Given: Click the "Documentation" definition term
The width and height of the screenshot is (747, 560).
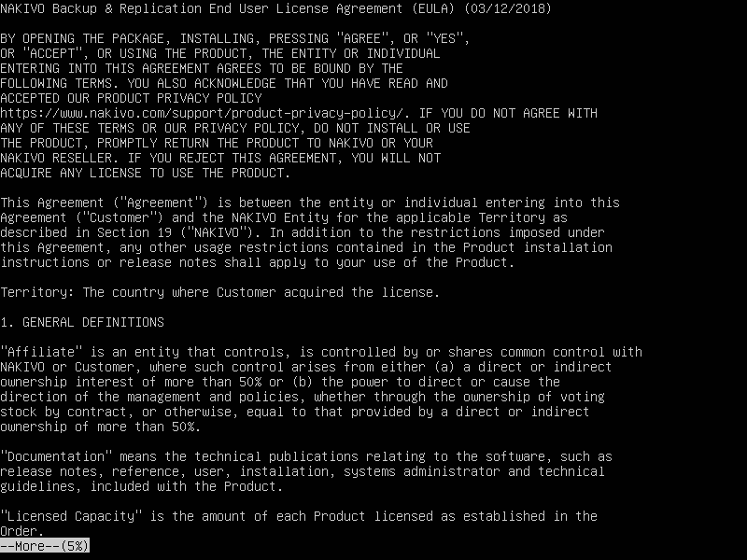Looking at the screenshot, I should point(56,456).
